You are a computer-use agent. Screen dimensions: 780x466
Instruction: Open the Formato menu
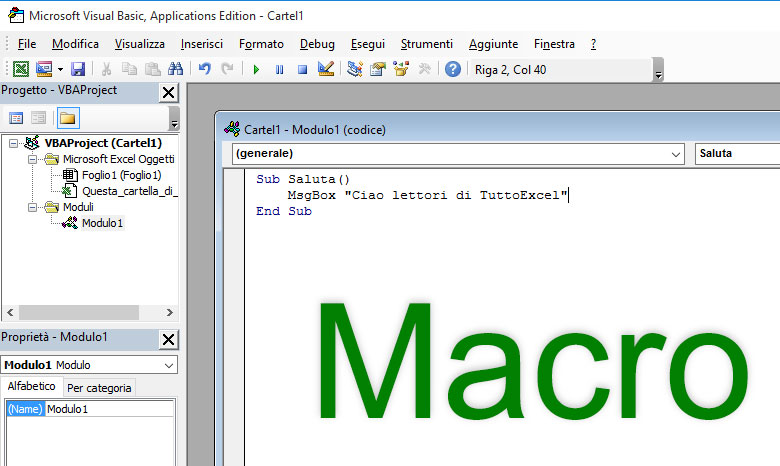pyautogui.click(x=261, y=44)
